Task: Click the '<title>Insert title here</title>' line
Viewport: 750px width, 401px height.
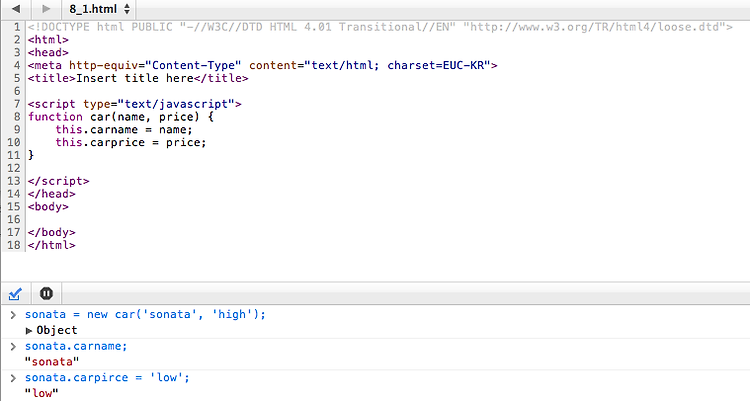Action: 138,78
